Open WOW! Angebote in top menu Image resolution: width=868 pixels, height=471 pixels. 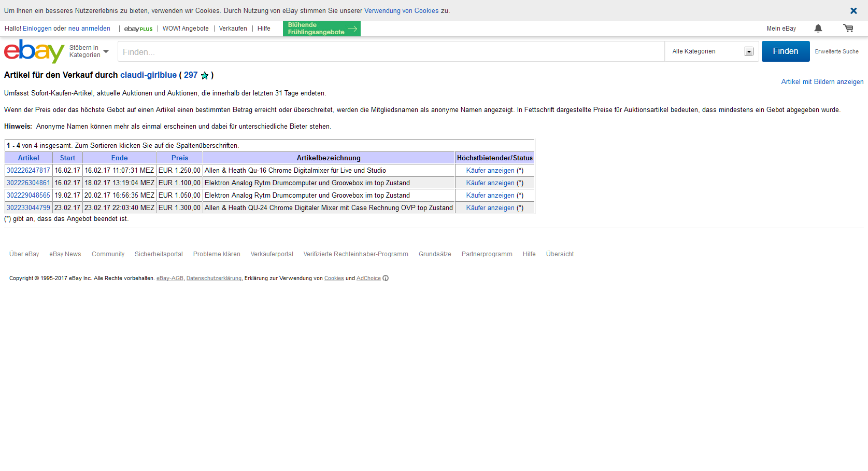pyautogui.click(x=186, y=29)
